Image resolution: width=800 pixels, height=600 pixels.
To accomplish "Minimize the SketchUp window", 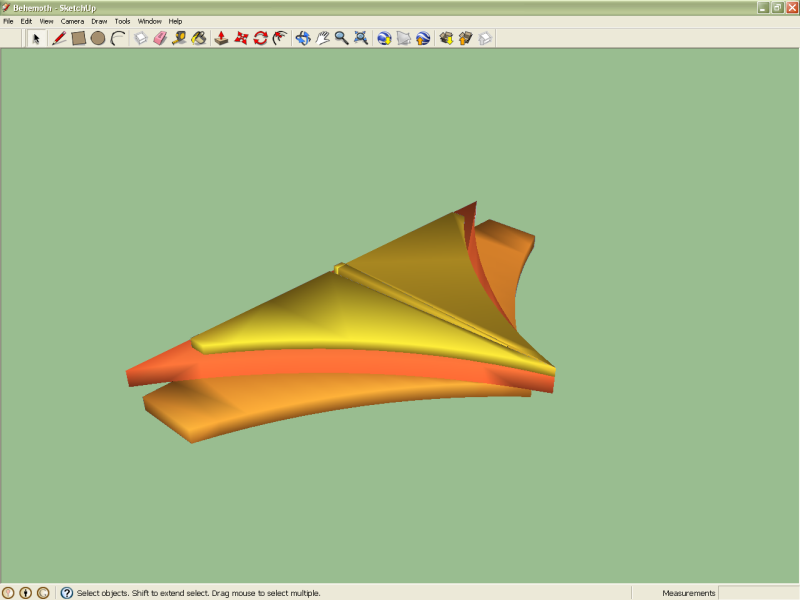I will (x=763, y=8).
